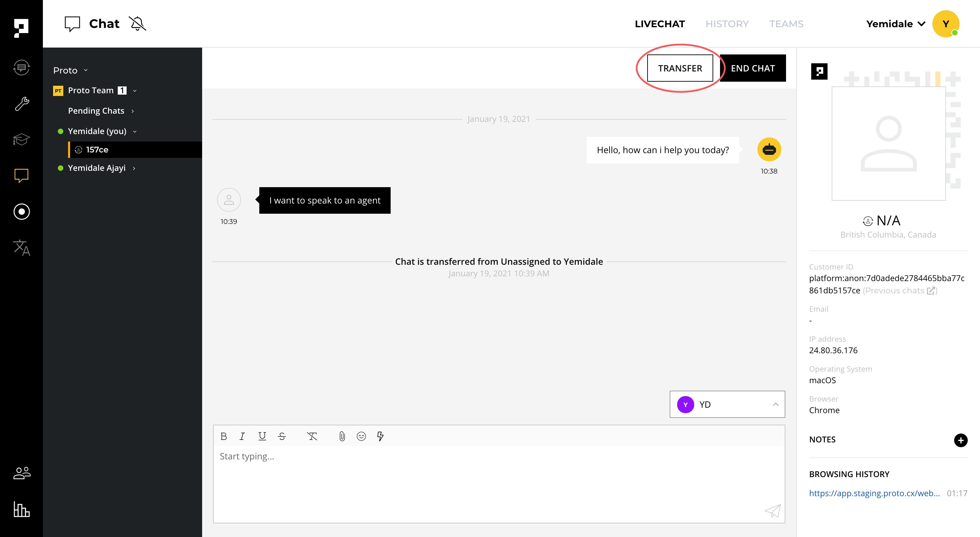
Task: Click the bot avatar beside greeting message
Action: tap(769, 150)
